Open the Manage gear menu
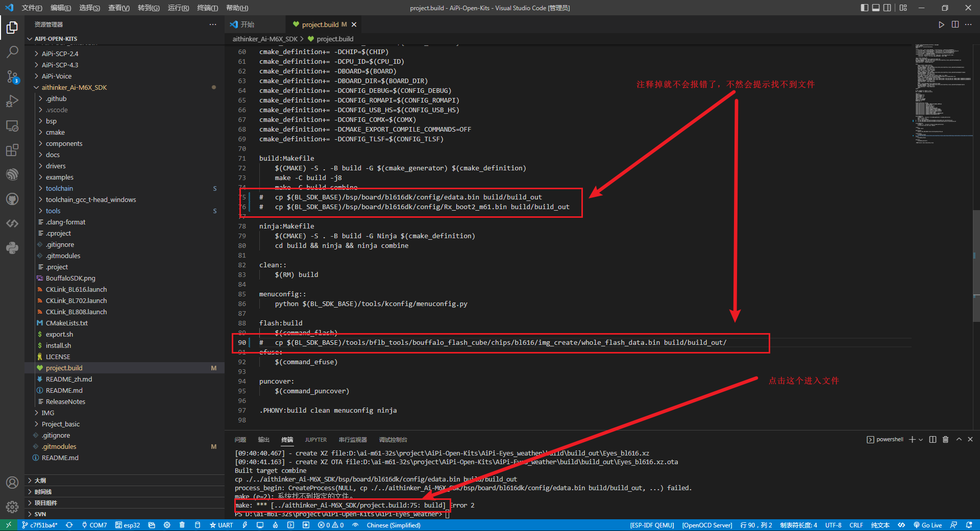 click(12, 507)
